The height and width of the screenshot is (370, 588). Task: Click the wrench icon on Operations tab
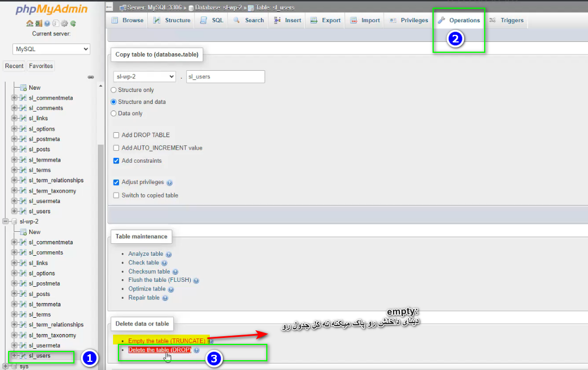click(442, 20)
